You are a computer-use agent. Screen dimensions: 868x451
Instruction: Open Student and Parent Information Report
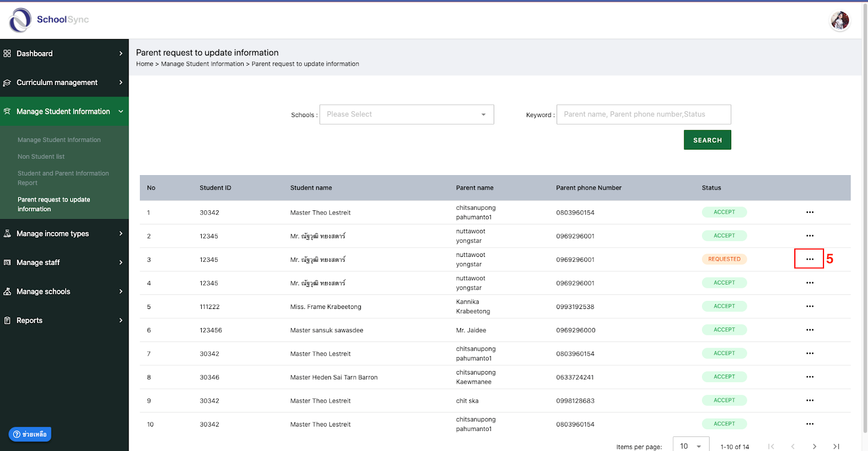coord(63,178)
